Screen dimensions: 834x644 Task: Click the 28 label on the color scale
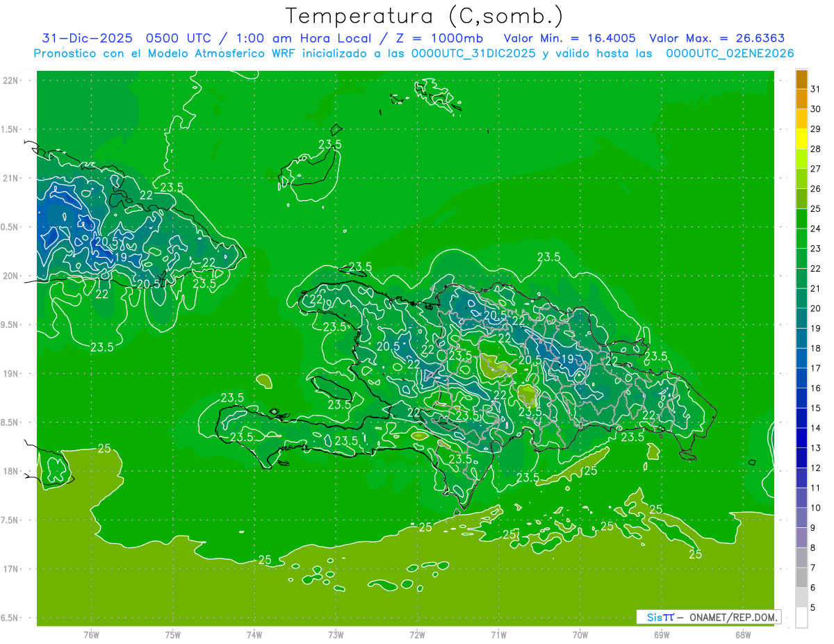point(815,149)
